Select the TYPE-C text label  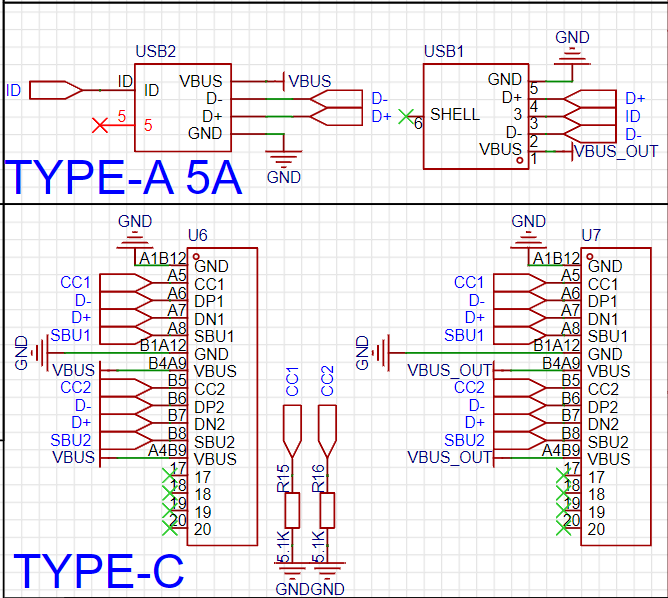(98, 571)
